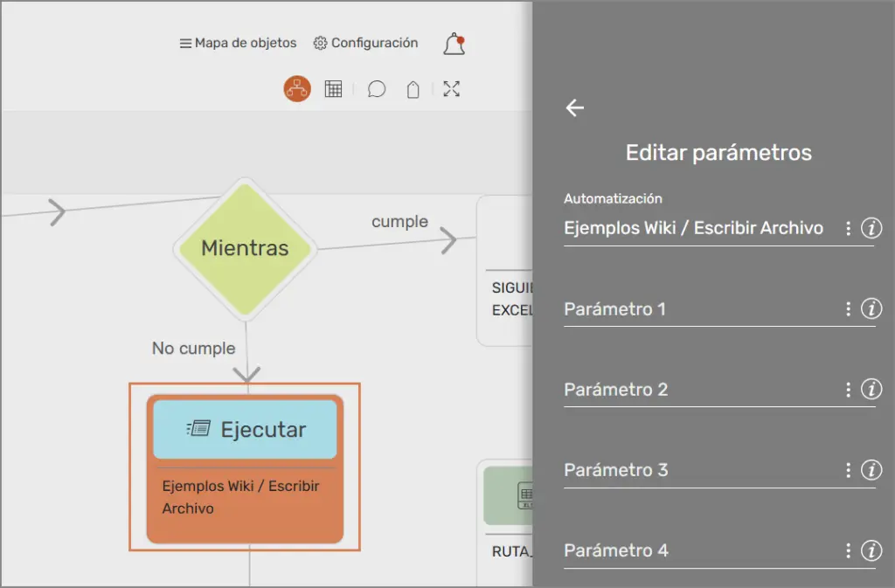Click the tag shape icon in toolbar

pos(413,89)
